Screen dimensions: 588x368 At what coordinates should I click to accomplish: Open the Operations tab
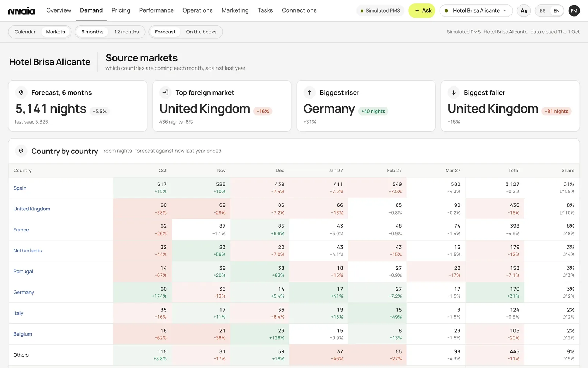[x=198, y=10]
